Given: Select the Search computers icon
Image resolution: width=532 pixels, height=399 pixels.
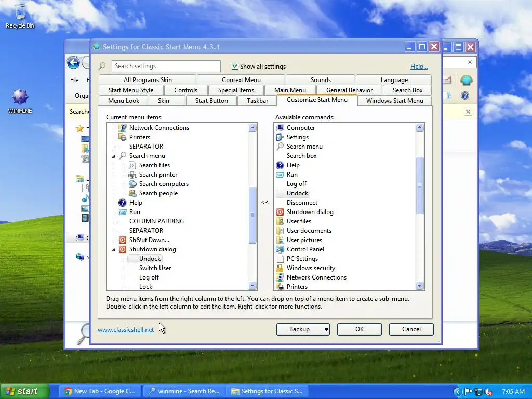Looking at the screenshot, I should [132, 184].
